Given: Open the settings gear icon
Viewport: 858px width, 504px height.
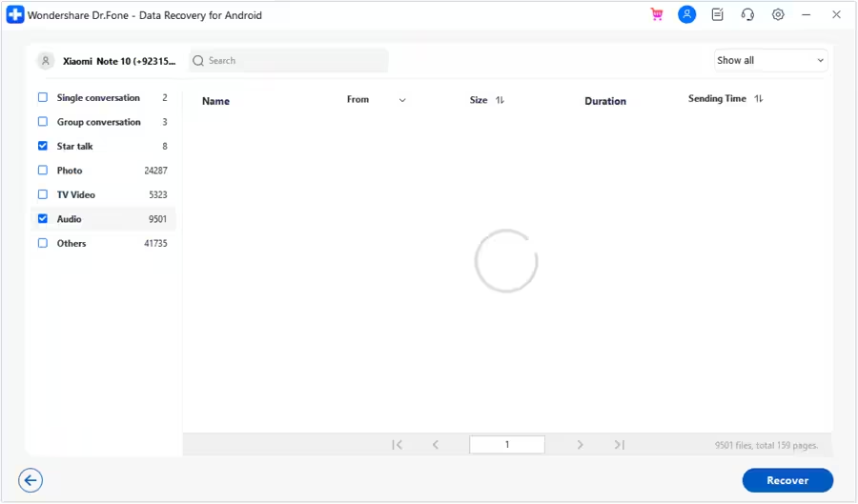Looking at the screenshot, I should point(778,15).
